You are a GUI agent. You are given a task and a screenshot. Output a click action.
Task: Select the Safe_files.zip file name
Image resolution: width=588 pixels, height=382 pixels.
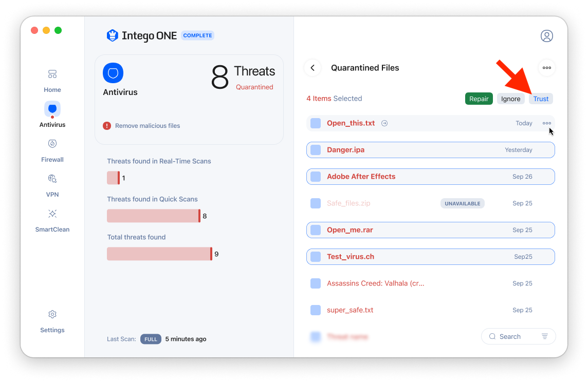pos(348,203)
